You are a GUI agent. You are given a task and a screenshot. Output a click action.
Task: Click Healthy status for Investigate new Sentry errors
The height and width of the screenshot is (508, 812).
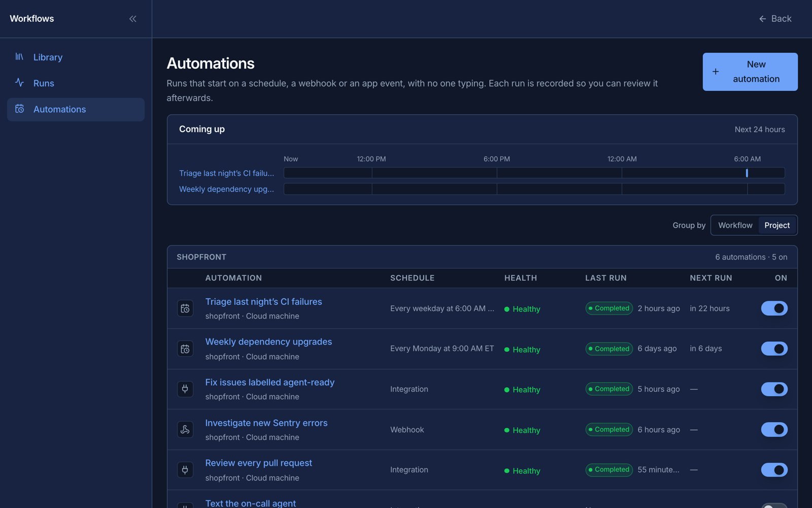(522, 430)
